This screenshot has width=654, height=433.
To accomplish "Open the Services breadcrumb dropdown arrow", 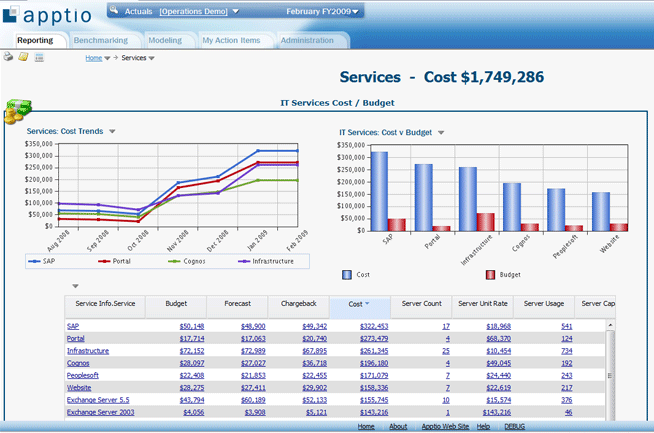I will pyautogui.click(x=151, y=58).
